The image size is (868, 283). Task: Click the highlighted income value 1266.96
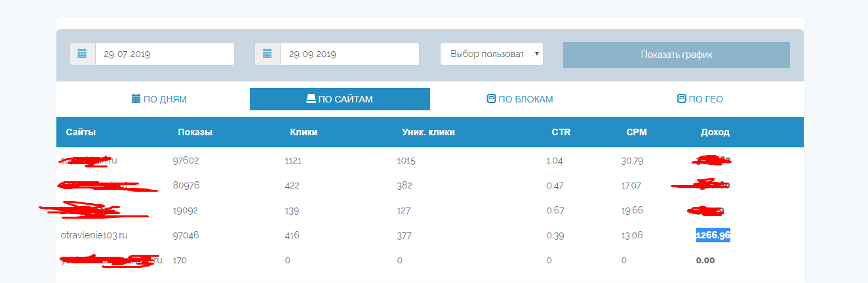(713, 235)
